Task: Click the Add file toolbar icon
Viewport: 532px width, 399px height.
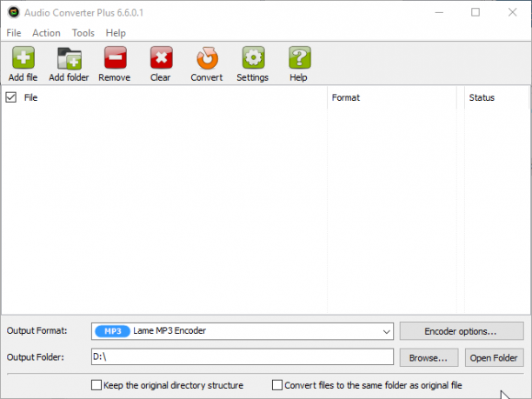Action: (23, 57)
